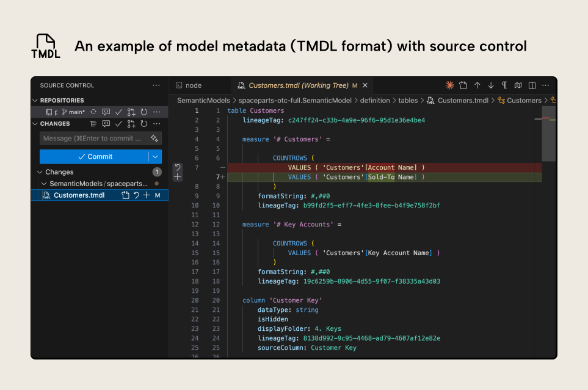Open the tables breadcrumb link
Screen dimensions: 588x390
tap(408, 100)
